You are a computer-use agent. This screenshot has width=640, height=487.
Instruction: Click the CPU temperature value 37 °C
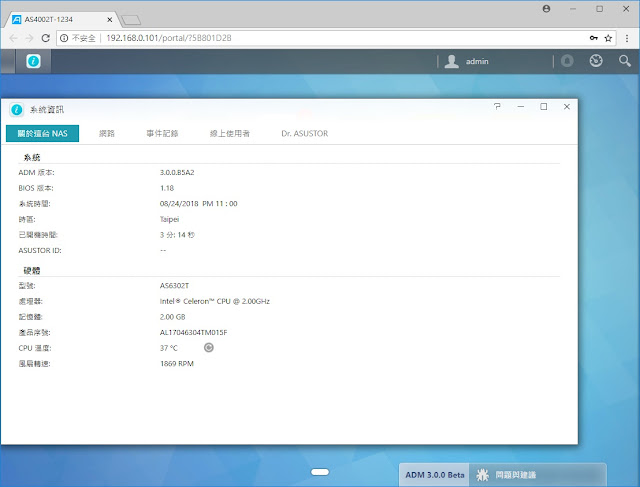coord(169,348)
